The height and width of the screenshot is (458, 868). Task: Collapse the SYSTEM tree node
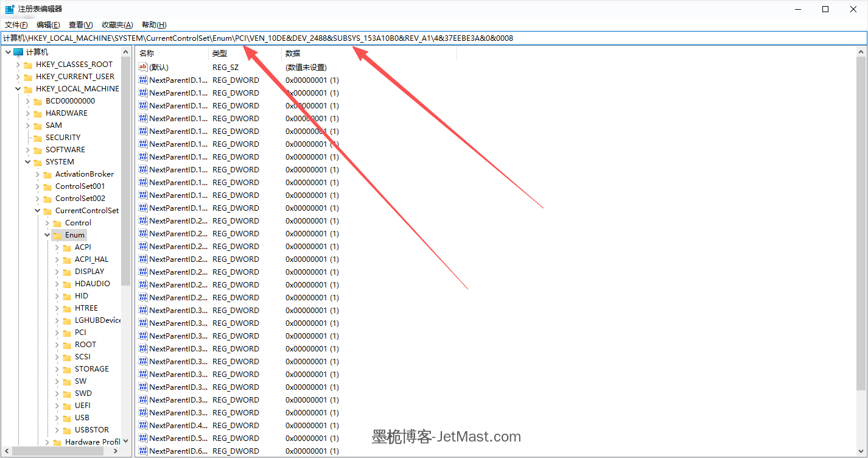27,162
